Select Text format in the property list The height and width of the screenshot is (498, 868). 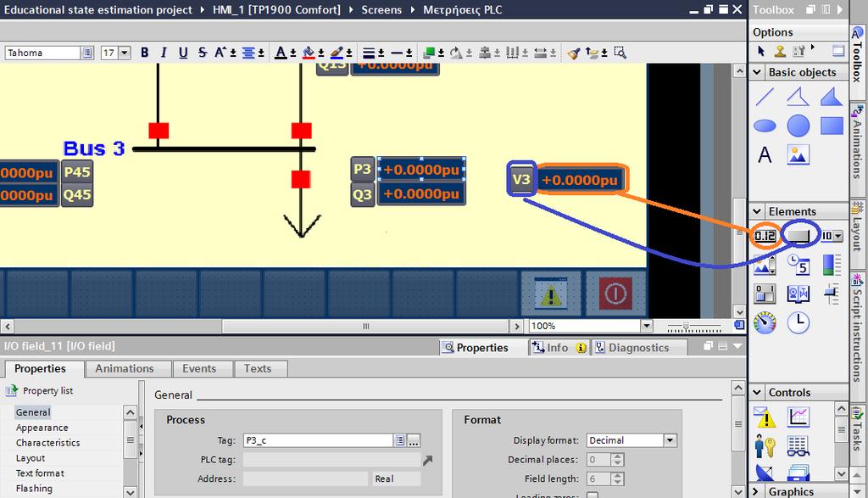coord(40,473)
